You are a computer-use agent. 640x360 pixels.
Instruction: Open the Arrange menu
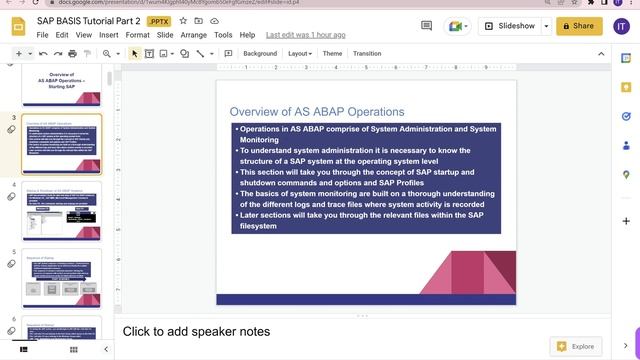193,35
